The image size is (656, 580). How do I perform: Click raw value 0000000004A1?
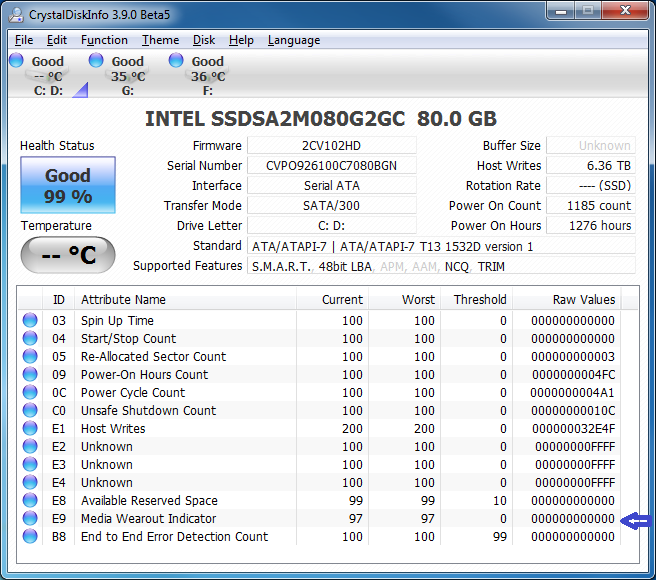572,393
